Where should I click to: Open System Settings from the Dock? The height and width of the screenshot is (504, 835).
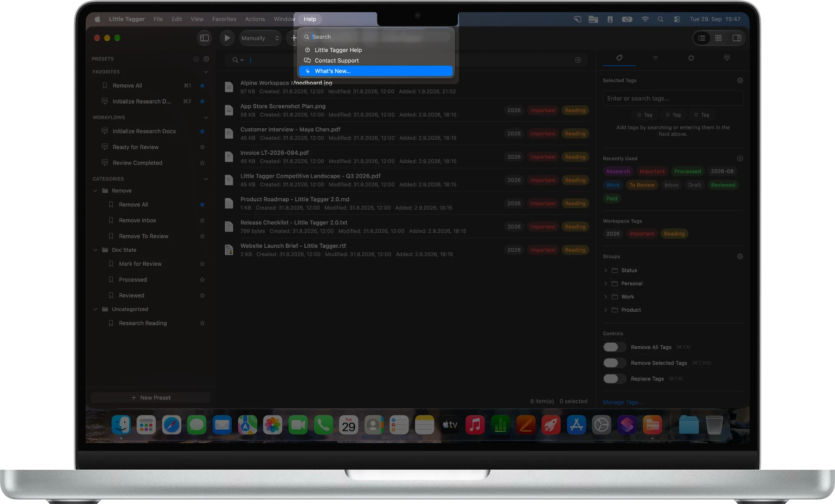(x=601, y=425)
